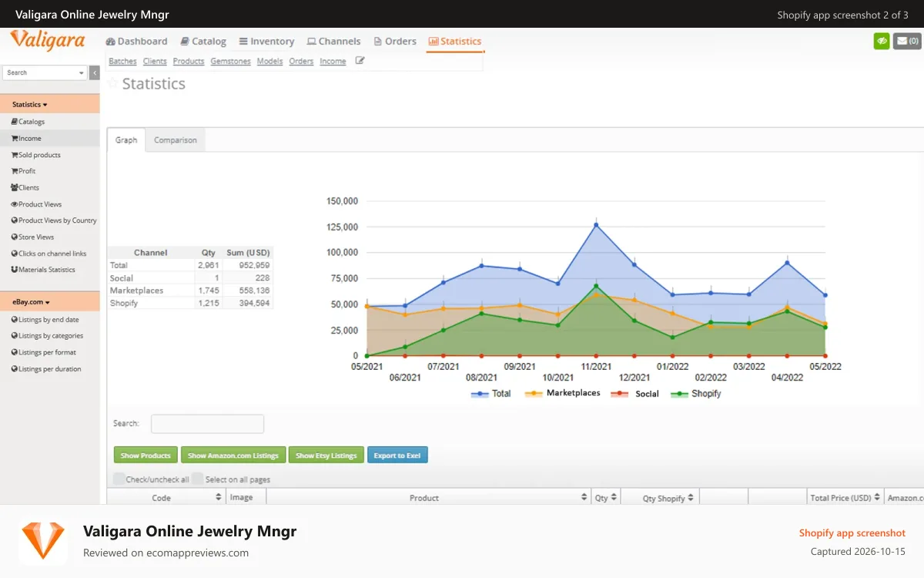The width and height of the screenshot is (924, 578).
Task: Toggle the Select on all pages checkbox
Action: coord(198,479)
